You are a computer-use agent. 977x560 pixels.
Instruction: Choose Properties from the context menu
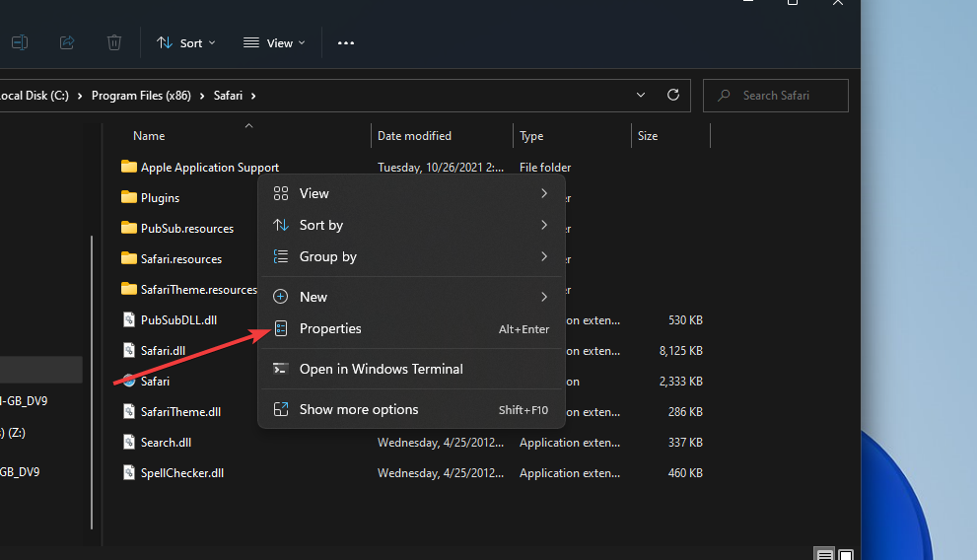tap(411, 328)
